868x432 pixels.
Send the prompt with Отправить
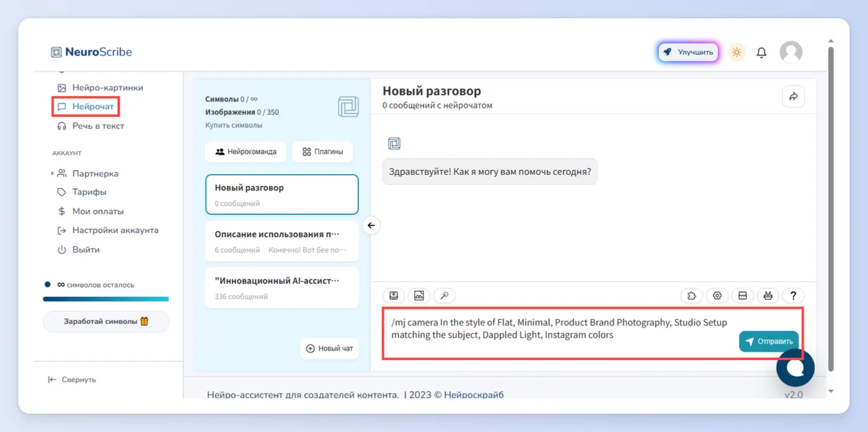[x=769, y=342]
